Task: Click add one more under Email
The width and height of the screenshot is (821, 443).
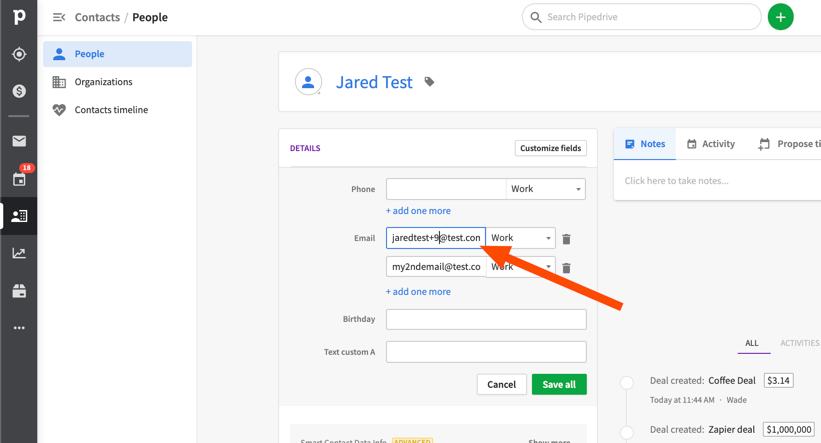Action: click(418, 292)
